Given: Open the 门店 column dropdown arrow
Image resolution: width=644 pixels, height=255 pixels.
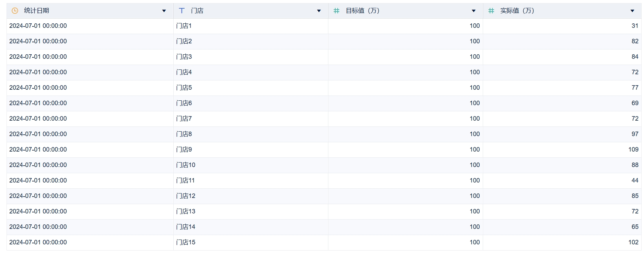Looking at the screenshot, I should 319,11.
